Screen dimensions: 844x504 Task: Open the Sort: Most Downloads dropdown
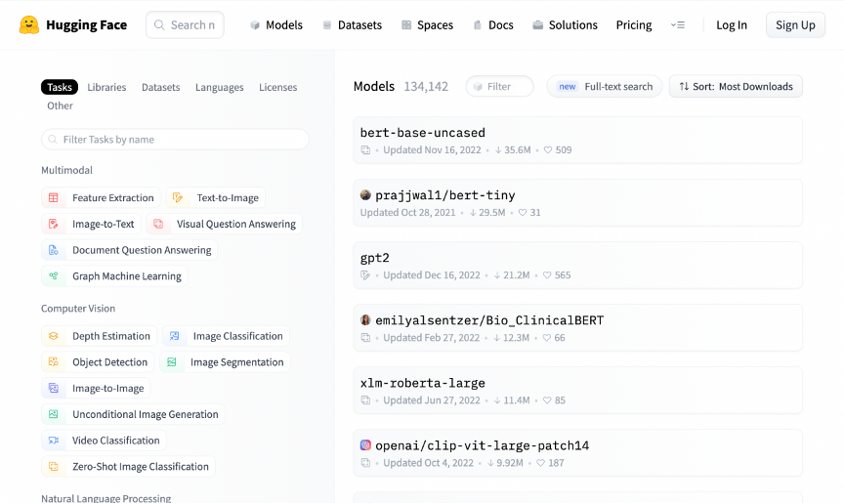coord(736,87)
